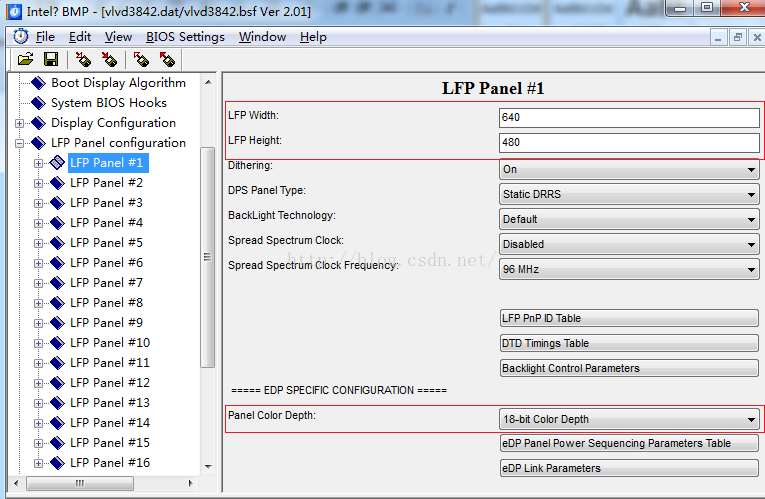Viewport: 765px width, 499px height.
Task: Open the File menu
Action: coord(45,37)
